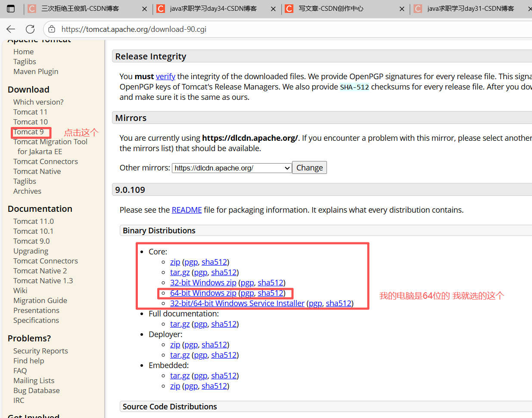
Task: Open the Find help link
Action: [x=28, y=361]
